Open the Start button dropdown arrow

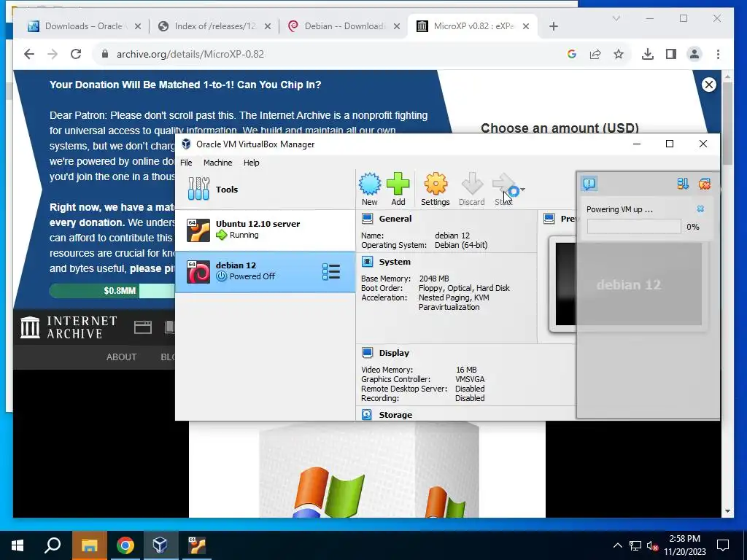click(x=523, y=190)
